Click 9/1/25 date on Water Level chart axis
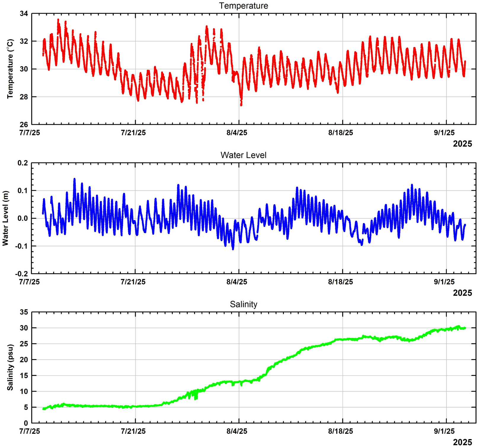 (444, 282)
